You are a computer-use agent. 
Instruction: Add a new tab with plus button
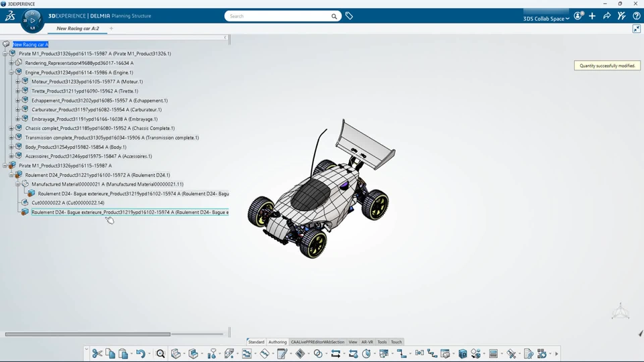tap(111, 28)
